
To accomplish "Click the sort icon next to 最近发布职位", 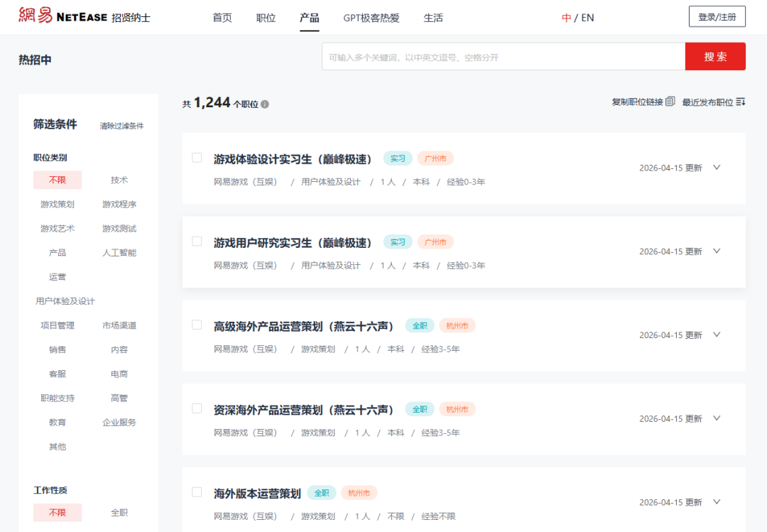I will click(x=741, y=102).
